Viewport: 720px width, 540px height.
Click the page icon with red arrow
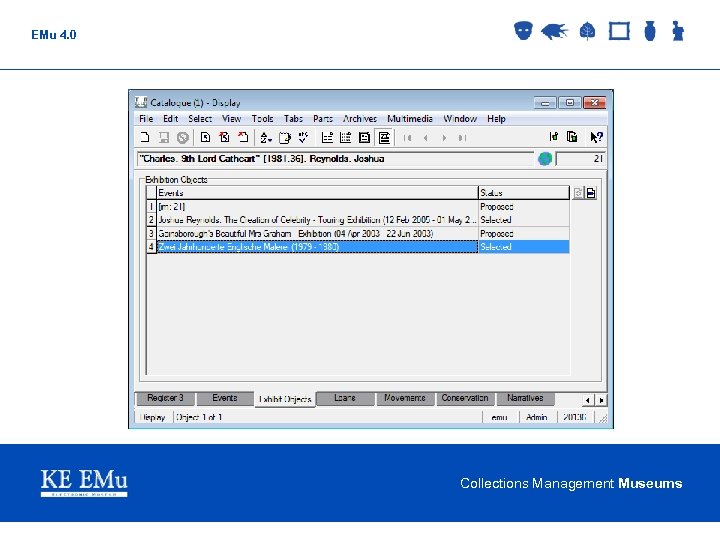point(243,137)
